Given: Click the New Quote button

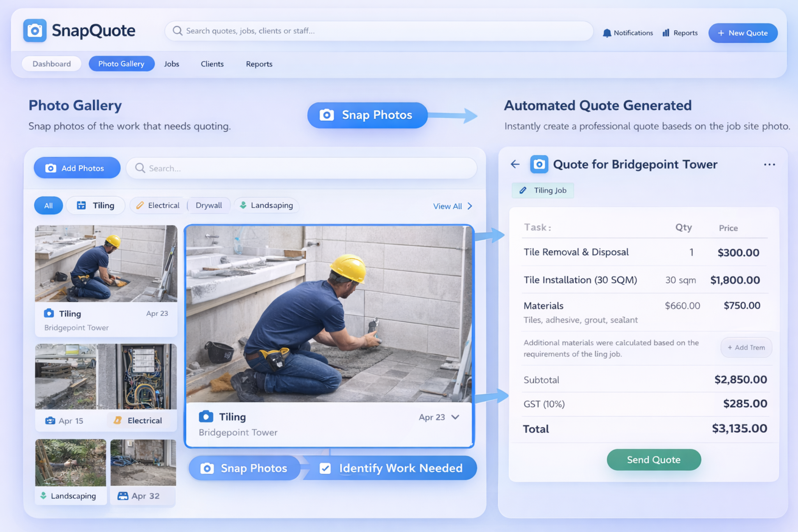Looking at the screenshot, I should click(x=743, y=33).
